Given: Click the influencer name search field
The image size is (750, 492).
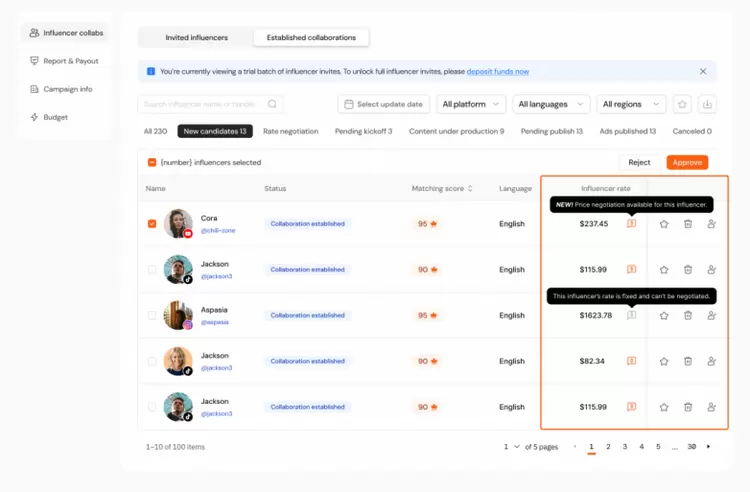Looking at the screenshot, I should pos(205,104).
